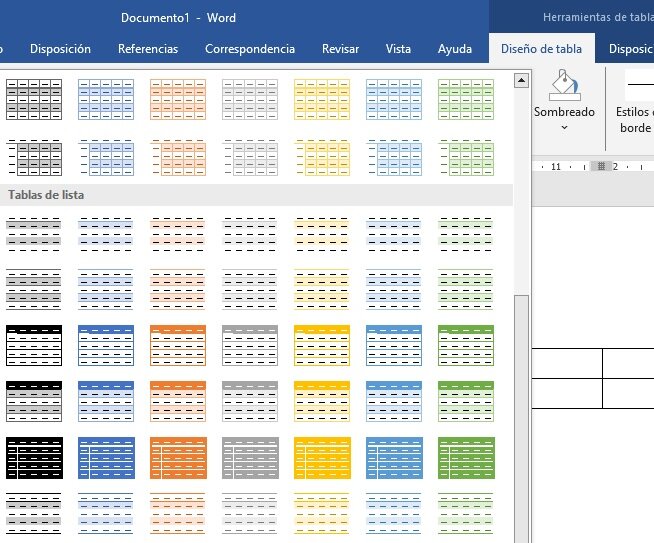Screen dimensions: 654x543
Task: Open Estilos de borde gallery
Action: pos(634,101)
